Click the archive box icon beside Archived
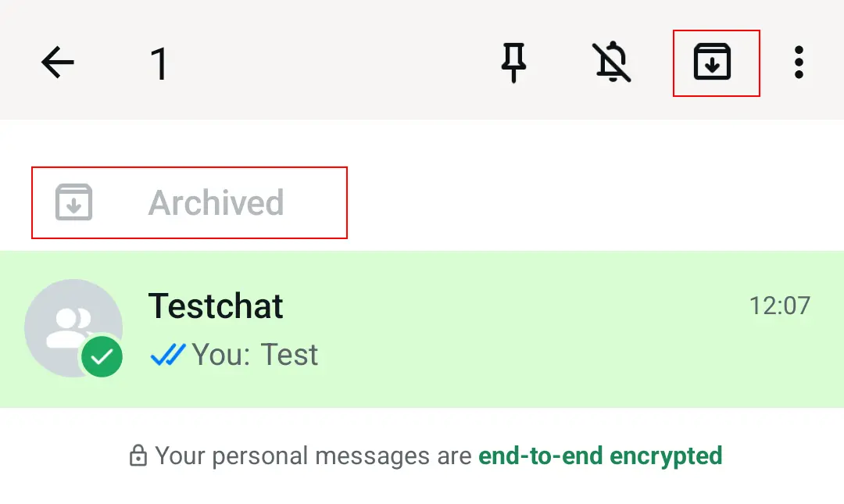Screen dimensions: 844x504 (x=74, y=202)
